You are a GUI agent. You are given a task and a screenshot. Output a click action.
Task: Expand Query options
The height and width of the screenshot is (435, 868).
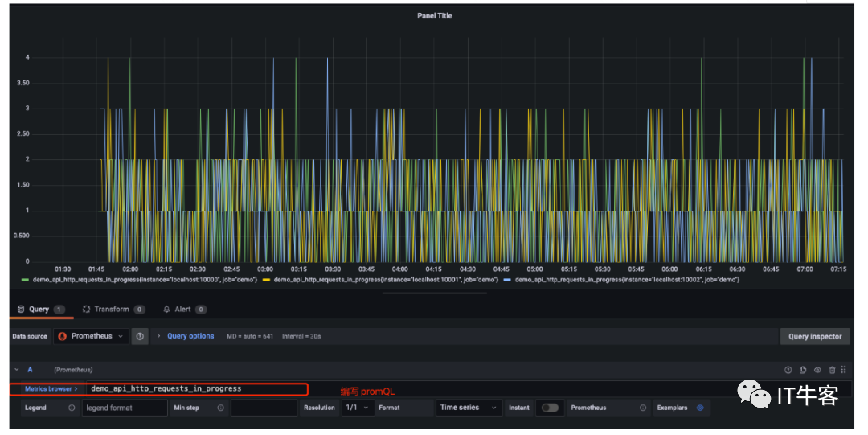point(190,336)
